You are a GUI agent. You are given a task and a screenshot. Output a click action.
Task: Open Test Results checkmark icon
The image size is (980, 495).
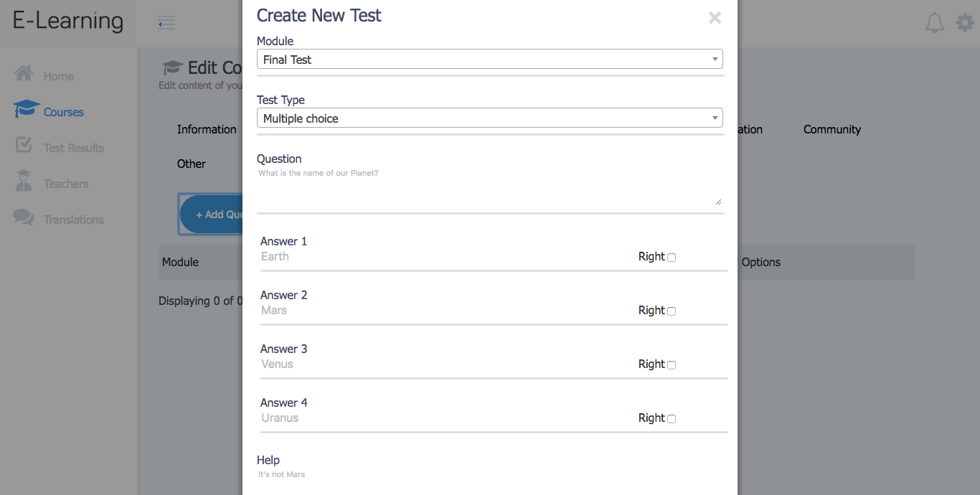(x=24, y=145)
